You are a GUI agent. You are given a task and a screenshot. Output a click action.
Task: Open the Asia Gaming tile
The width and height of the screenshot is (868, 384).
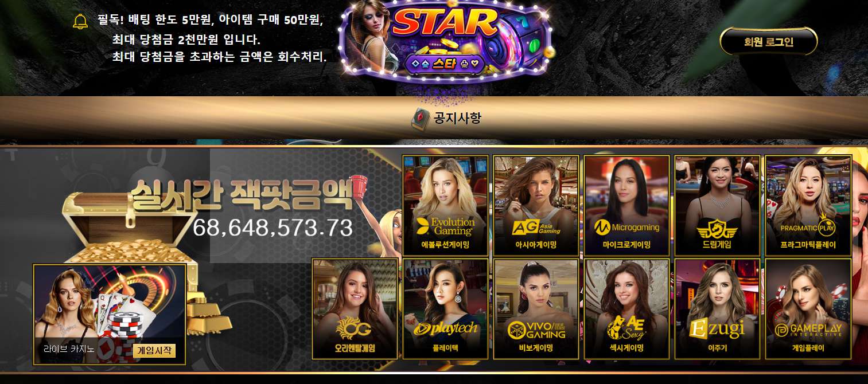(536, 205)
